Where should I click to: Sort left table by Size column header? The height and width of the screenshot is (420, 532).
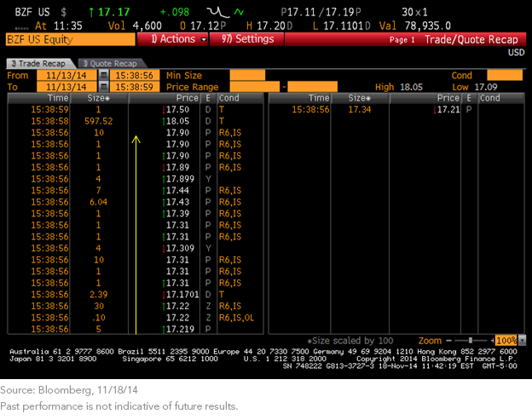tap(99, 98)
